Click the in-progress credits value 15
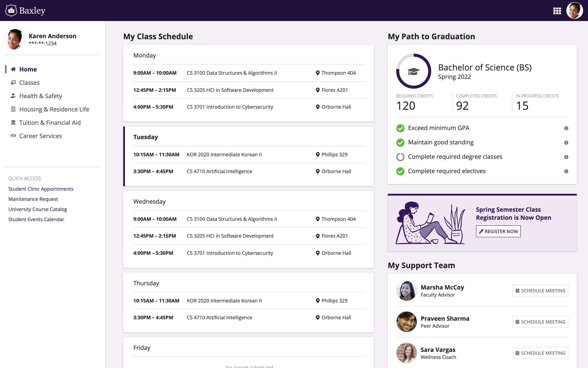 click(x=522, y=106)
